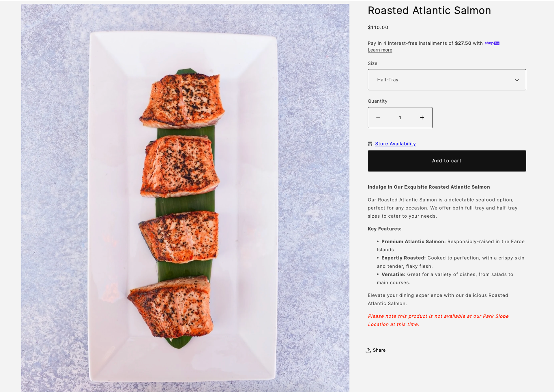The height and width of the screenshot is (392, 554).
Task: Open the Store Availability link
Action: point(395,144)
